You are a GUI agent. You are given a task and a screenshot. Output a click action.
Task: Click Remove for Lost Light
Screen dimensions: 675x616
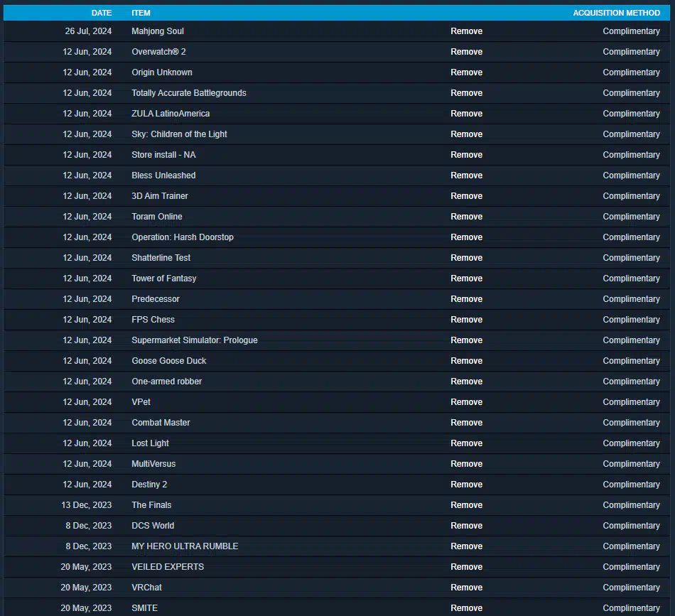pyautogui.click(x=466, y=443)
